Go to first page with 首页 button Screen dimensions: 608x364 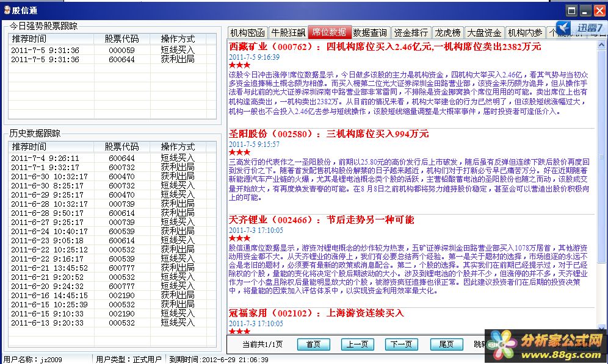[313, 344]
